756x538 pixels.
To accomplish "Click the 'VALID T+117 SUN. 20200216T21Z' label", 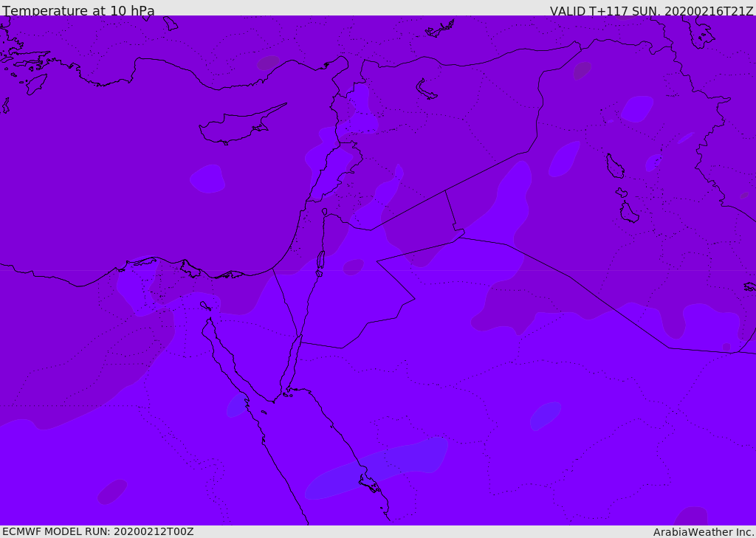I will (x=651, y=11).
